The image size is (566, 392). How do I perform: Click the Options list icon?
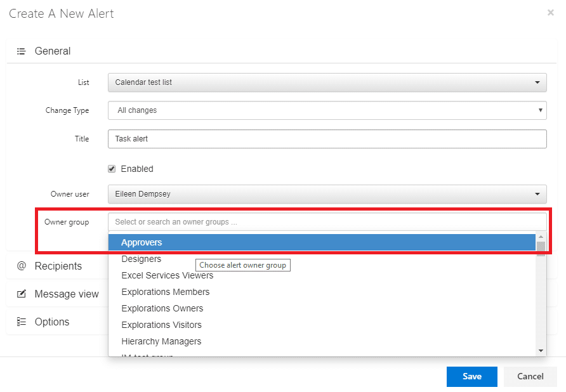[x=22, y=322]
